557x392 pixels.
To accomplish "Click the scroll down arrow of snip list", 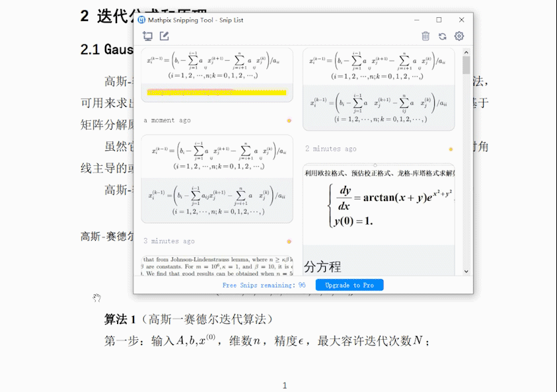I will [x=466, y=272].
